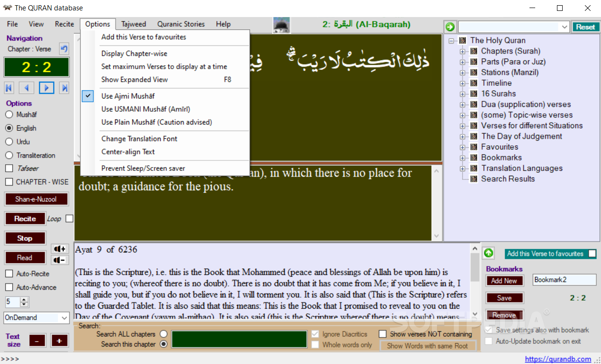Click the Bookmark2 name field

(x=564, y=280)
